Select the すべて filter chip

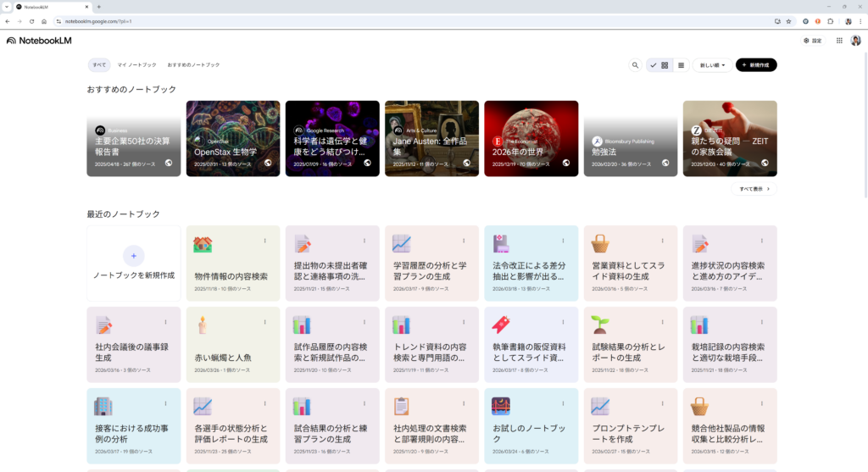point(99,65)
